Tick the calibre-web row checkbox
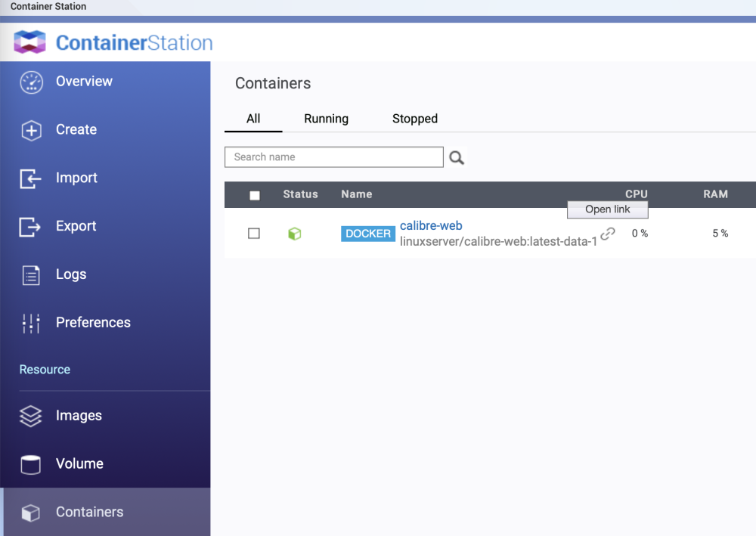This screenshot has width=756, height=536. tap(254, 234)
